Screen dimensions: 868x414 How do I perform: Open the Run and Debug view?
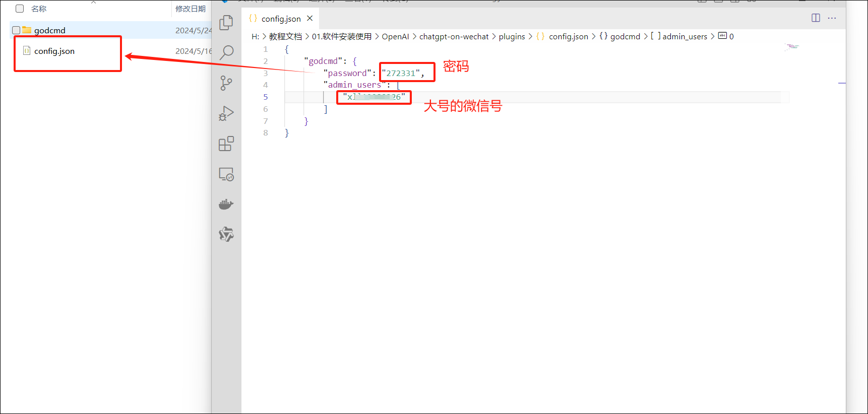(x=226, y=114)
